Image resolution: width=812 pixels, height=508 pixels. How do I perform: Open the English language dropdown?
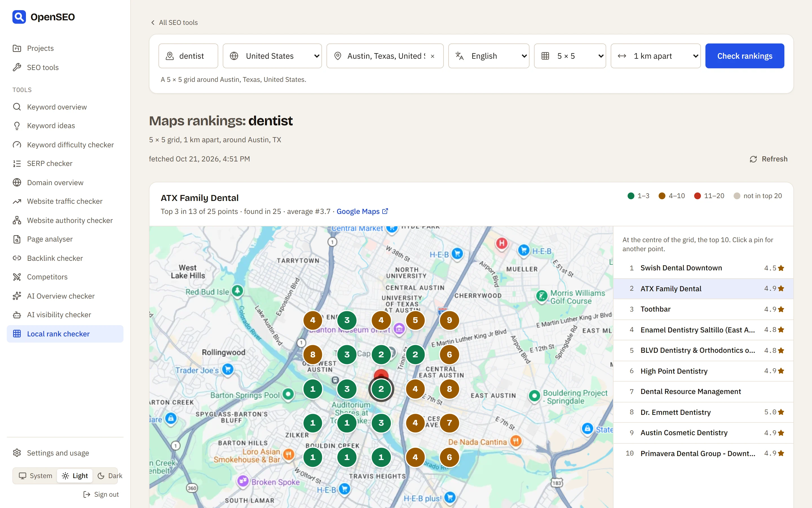tap(489, 56)
